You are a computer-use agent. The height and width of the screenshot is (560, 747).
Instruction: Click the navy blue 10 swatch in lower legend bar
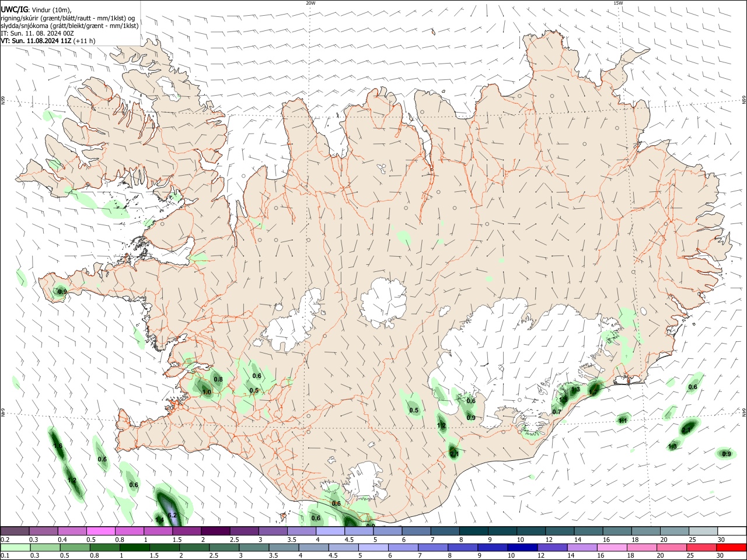coord(522,548)
